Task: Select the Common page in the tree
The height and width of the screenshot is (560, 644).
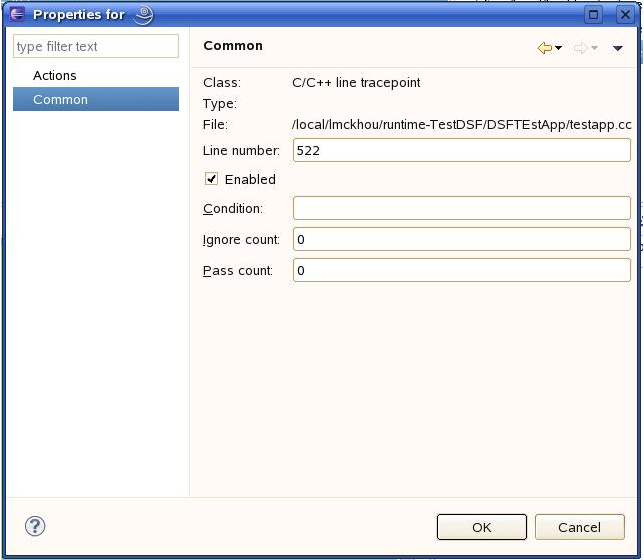Action: pos(96,99)
